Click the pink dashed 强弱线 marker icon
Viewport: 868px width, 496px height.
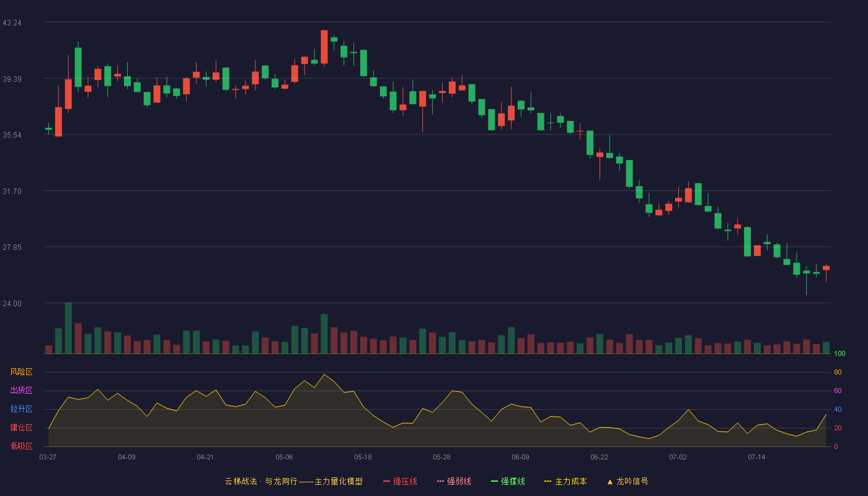tap(440, 481)
